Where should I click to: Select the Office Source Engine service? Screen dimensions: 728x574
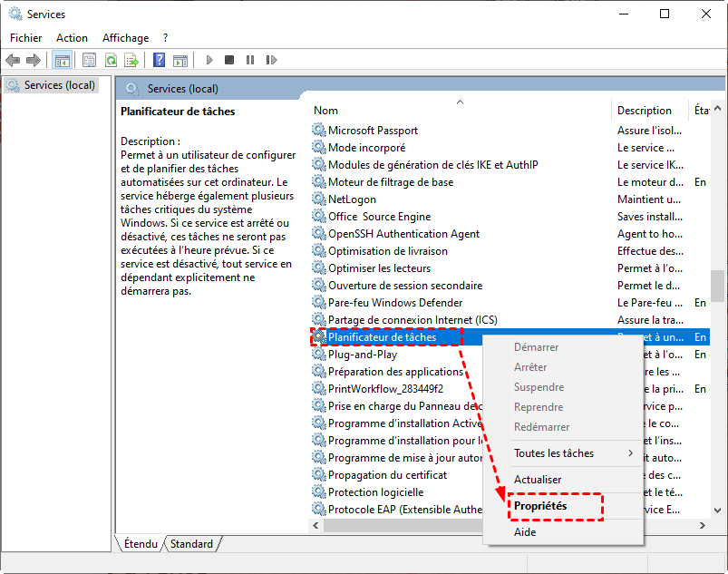point(379,217)
